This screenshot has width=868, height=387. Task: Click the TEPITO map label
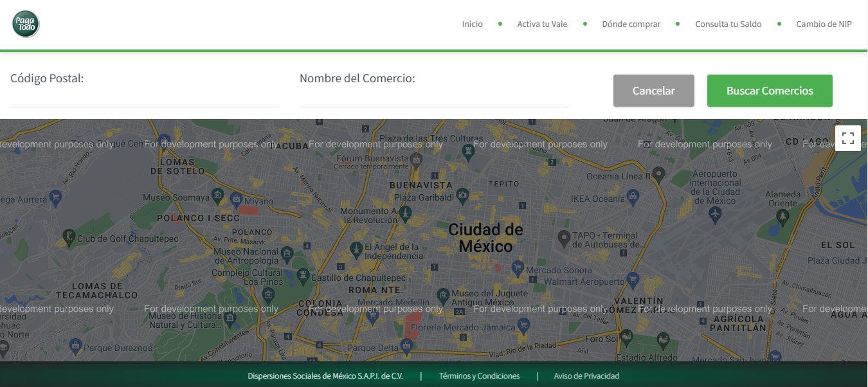[x=503, y=184]
